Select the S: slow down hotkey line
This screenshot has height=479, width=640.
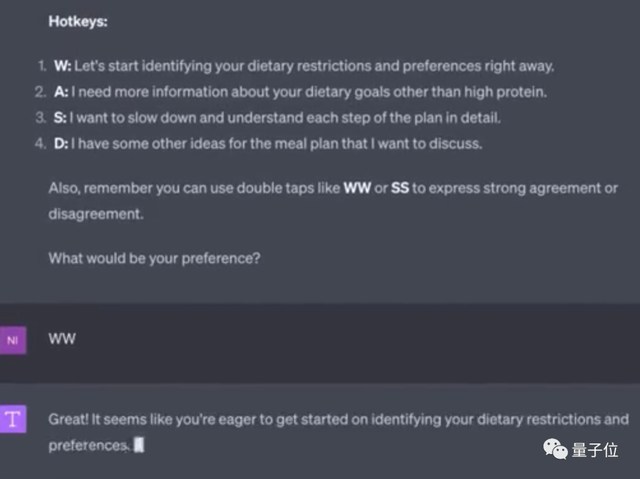tap(275, 118)
